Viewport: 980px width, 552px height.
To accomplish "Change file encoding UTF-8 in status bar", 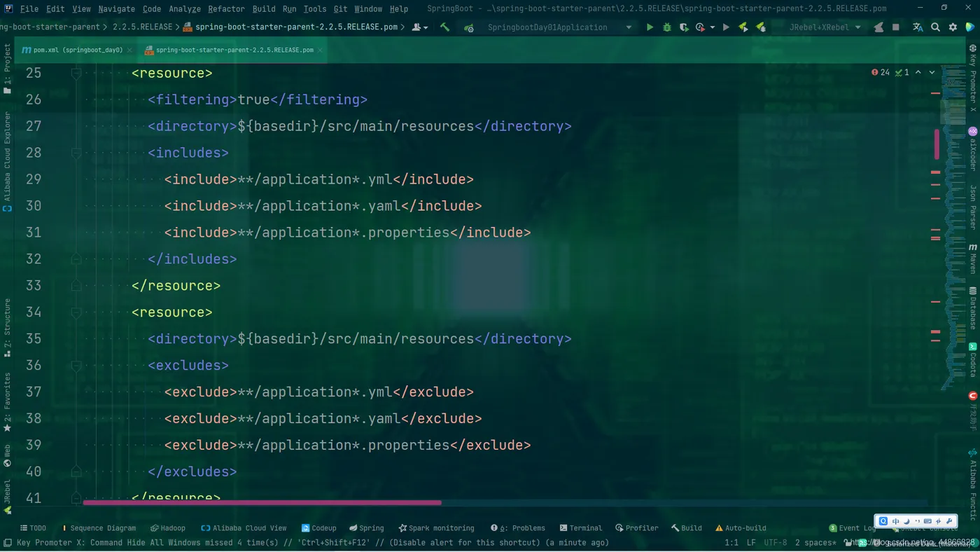I will click(775, 543).
